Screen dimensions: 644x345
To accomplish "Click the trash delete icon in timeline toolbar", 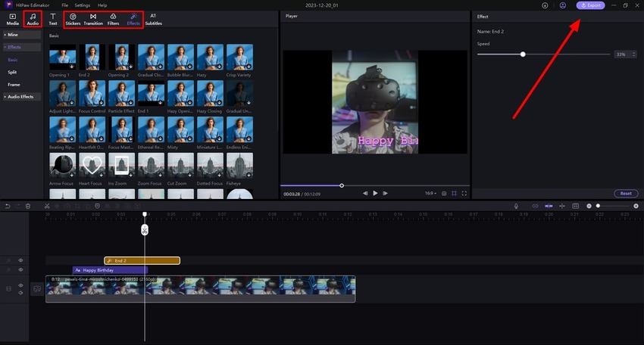I will [x=28, y=206].
